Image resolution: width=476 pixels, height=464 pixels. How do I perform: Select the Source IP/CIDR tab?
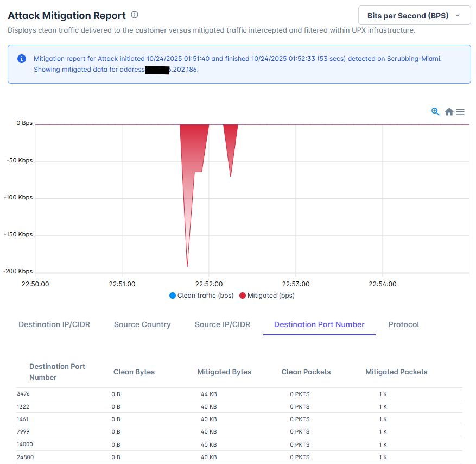(x=223, y=324)
